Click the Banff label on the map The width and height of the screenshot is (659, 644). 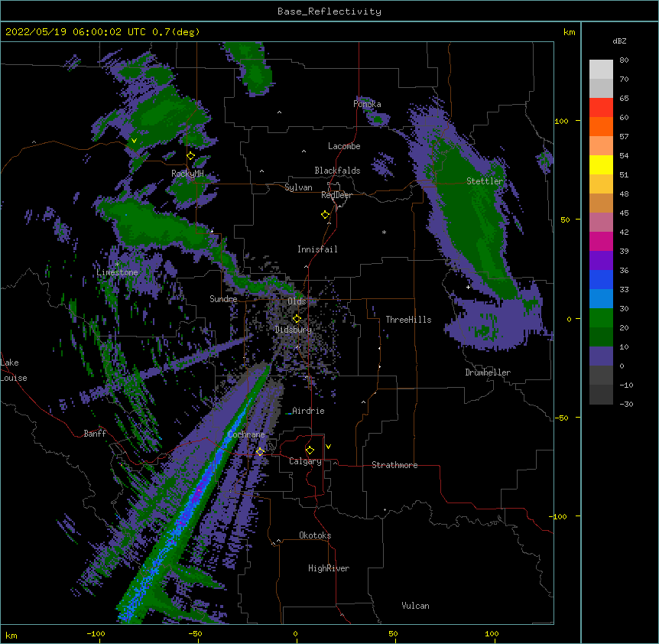[x=95, y=434]
